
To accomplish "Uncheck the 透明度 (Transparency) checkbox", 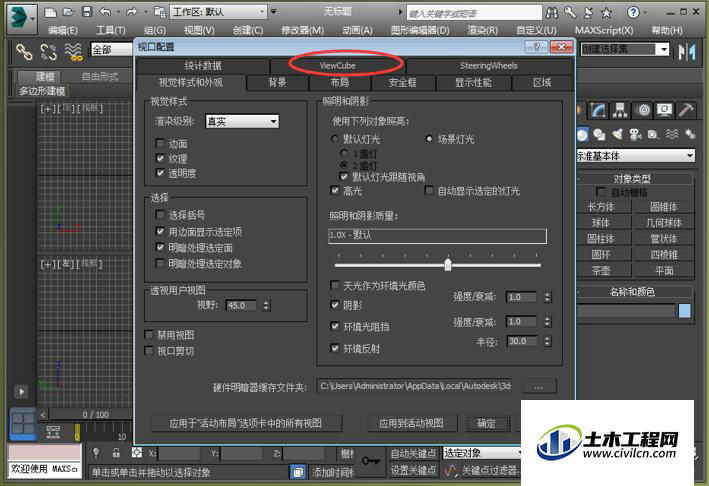I will pyautogui.click(x=160, y=173).
